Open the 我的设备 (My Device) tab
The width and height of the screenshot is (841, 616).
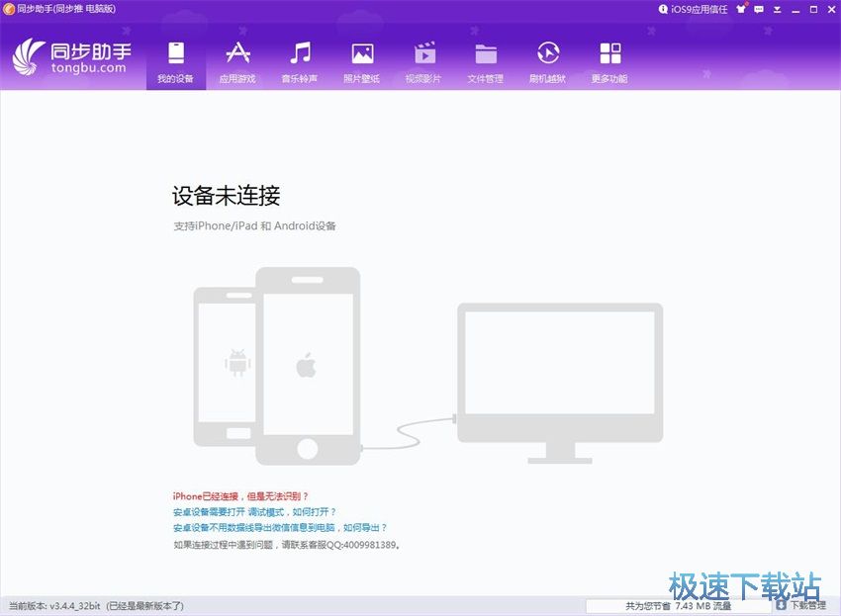pos(176,62)
